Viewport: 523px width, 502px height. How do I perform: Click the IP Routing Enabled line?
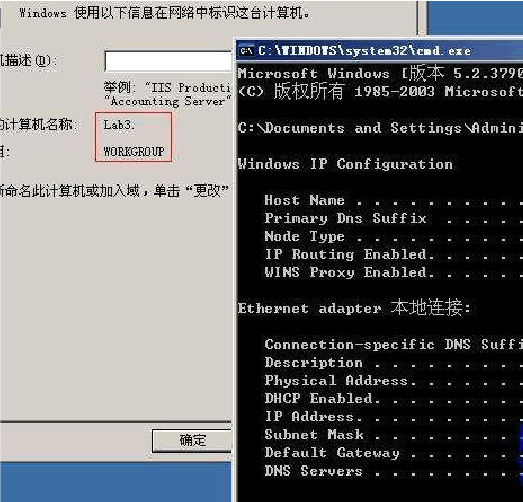coord(394,255)
